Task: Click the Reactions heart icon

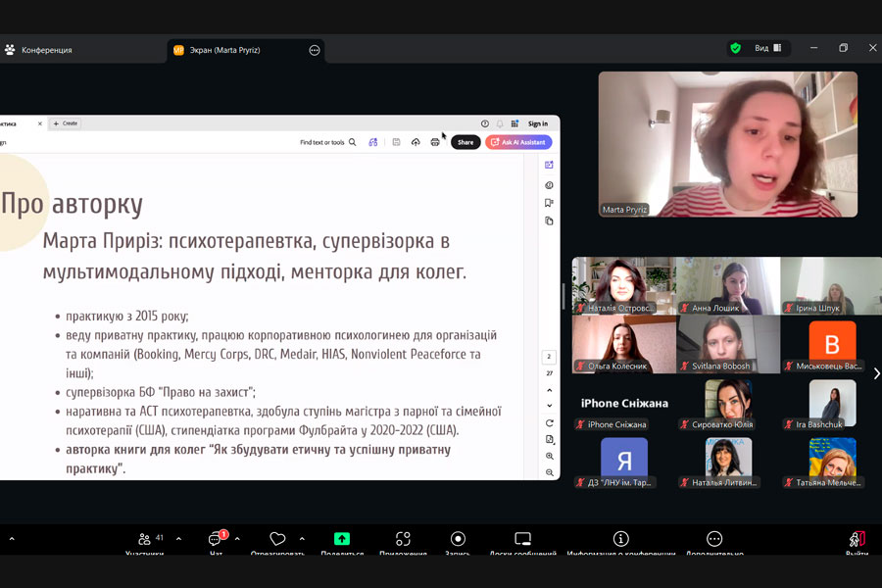Action: 277,539
